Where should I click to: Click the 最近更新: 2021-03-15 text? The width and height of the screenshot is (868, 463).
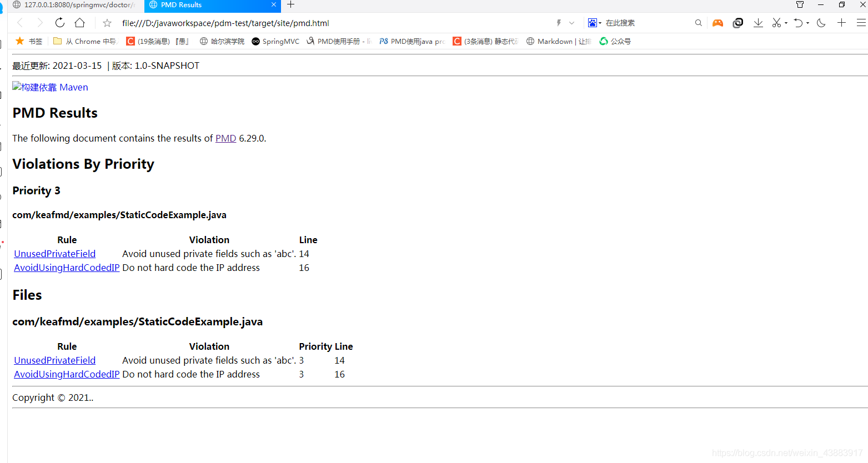point(57,66)
